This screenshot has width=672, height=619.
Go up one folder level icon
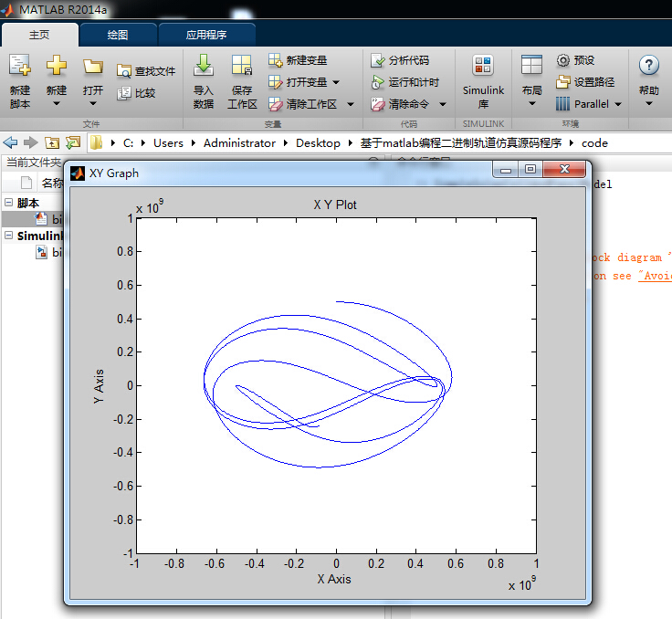point(52,142)
